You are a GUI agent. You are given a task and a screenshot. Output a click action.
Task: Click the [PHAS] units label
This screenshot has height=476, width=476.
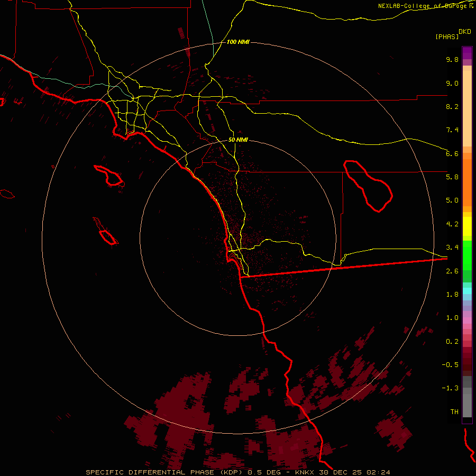tap(447, 36)
